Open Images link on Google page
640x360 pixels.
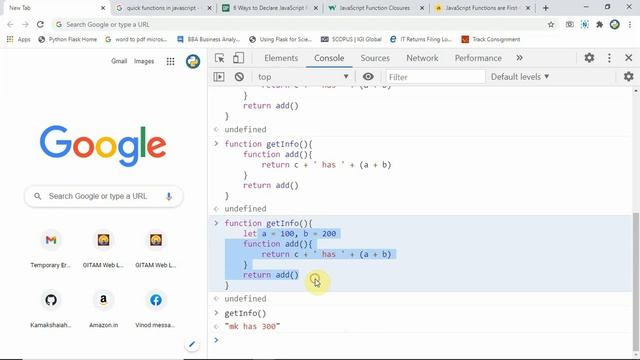[x=144, y=61]
